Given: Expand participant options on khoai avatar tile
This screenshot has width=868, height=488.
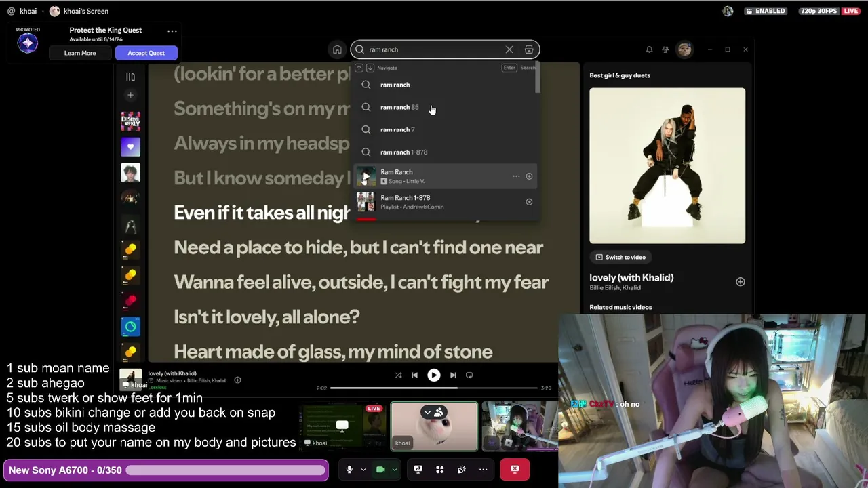Looking at the screenshot, I should [427, 412].
